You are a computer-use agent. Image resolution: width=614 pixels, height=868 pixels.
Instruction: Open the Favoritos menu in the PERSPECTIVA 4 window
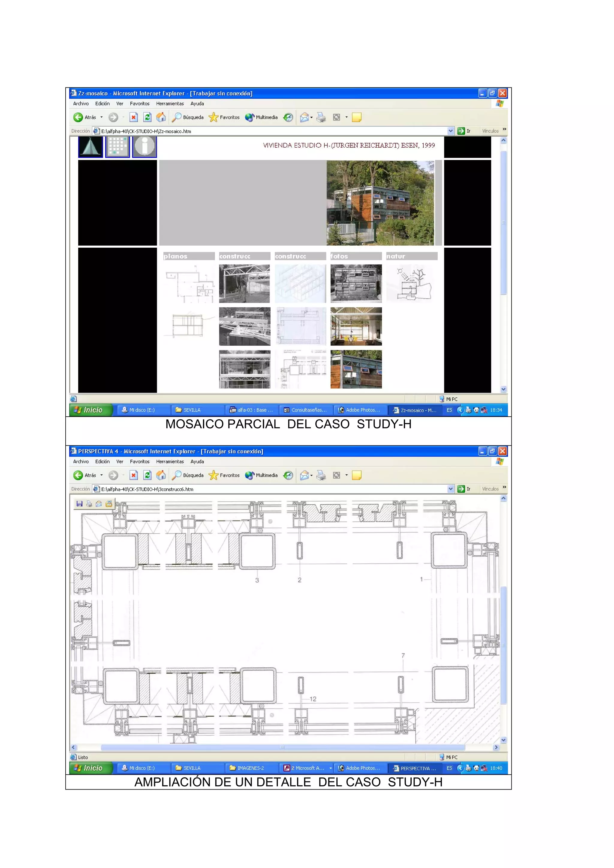[140, 462]
